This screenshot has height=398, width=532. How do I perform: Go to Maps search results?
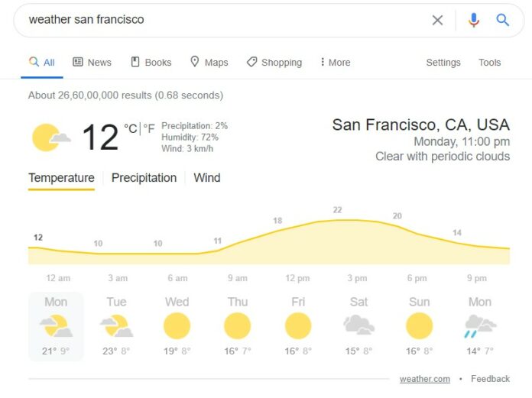[x=209, y=63]
